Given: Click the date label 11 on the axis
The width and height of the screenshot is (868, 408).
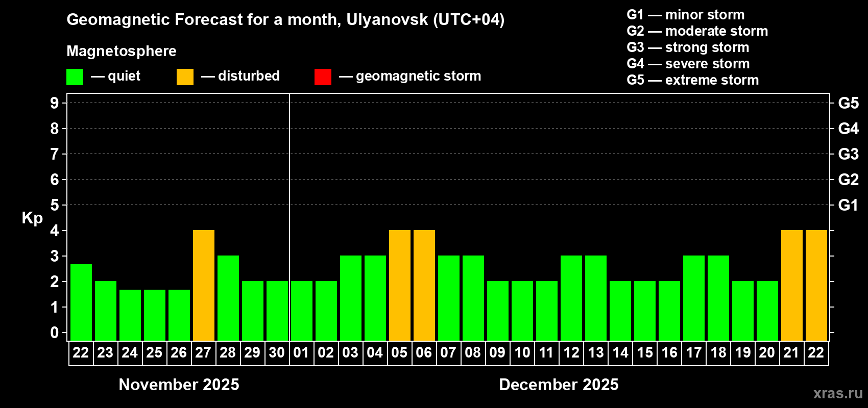Looking at the screenshot, I should tap(546, 353).
